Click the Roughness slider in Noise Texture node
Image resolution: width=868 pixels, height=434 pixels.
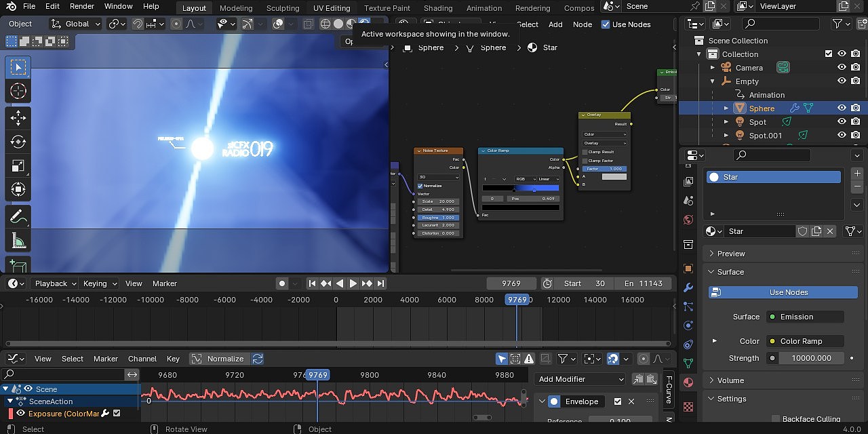(438, 218)
